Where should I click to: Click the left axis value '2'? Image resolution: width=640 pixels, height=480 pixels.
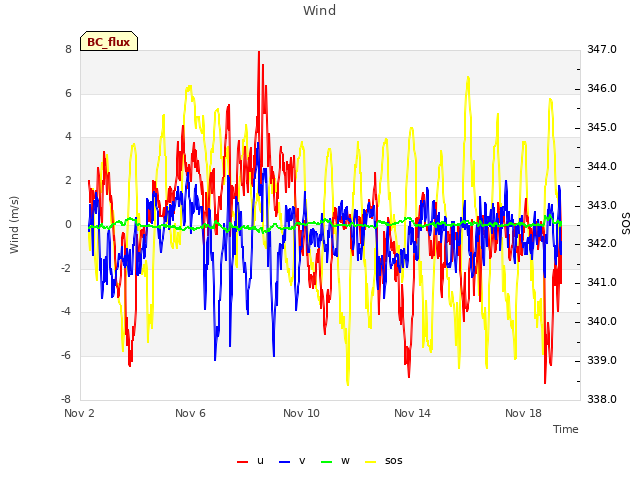pyautogui.click(x=68, y=180)
